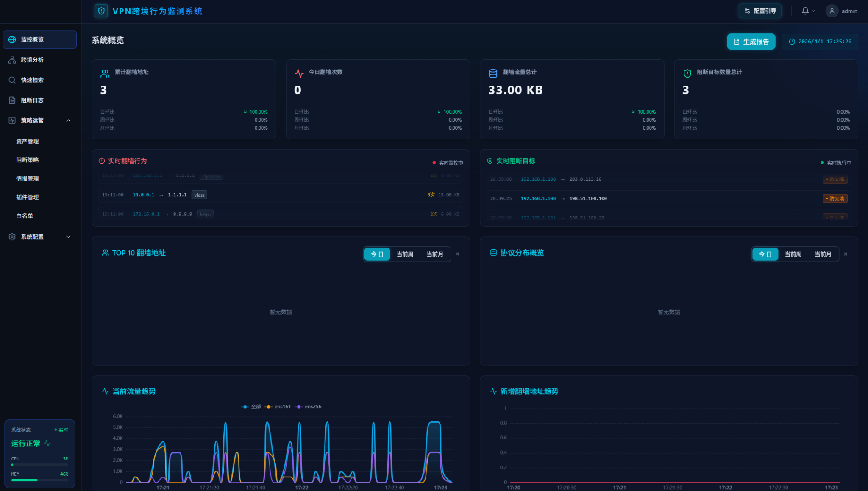The image size is (868, 491).
Task: Click the VPN shield logo icon
Action: (101, 11)
